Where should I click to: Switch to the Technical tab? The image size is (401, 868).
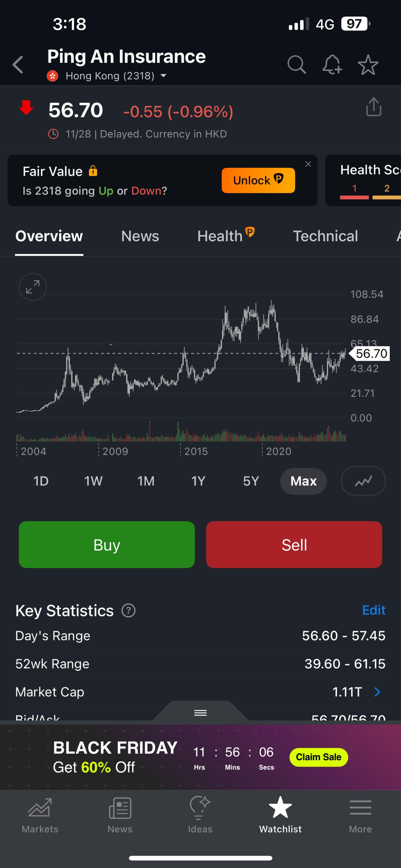click(x=325, y=236)
